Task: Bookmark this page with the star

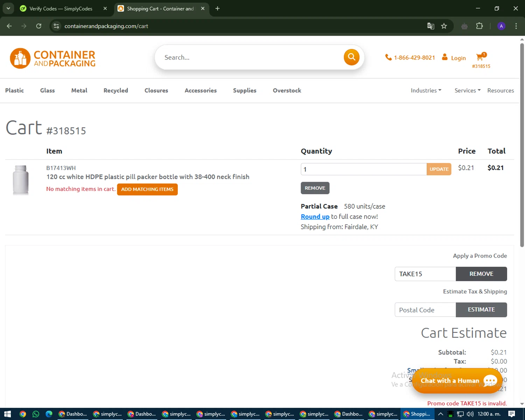Action: coord(444,26)
